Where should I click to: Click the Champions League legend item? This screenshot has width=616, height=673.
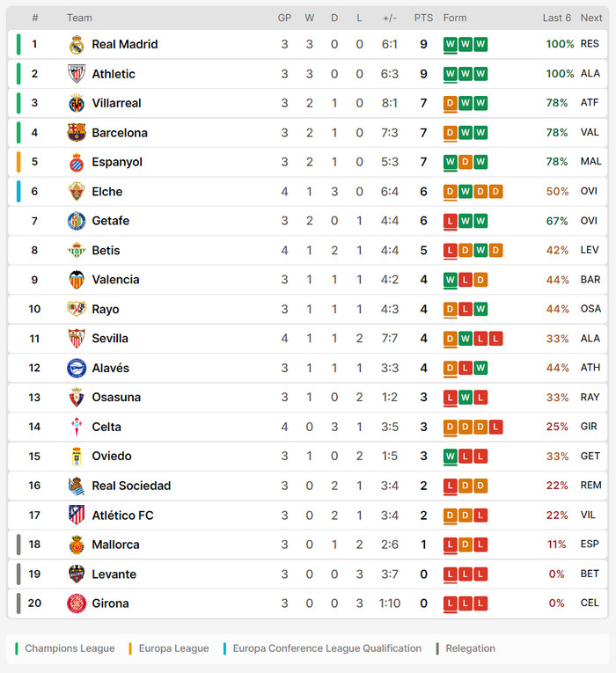coord(69,648)
